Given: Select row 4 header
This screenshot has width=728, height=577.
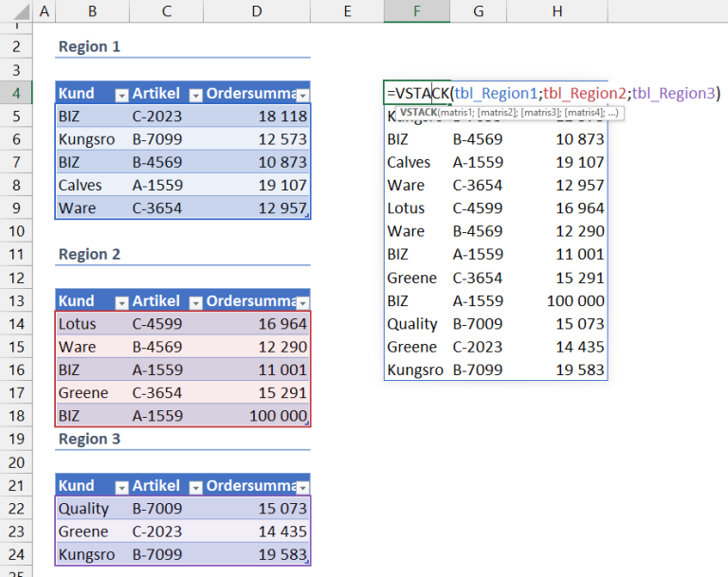Looking at the screenshot, I should pos(16,93).
